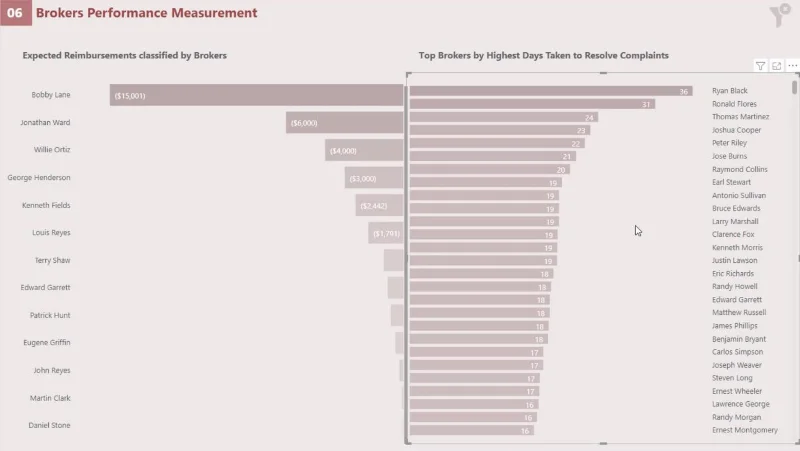Click the funnel logo in the top-right corner
The width and height of the screenshot is (800, 451).
tap(780, 15)
